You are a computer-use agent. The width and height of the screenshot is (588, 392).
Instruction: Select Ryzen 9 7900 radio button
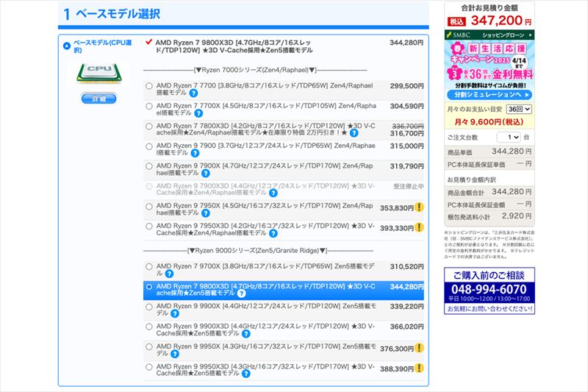(149, 146)
